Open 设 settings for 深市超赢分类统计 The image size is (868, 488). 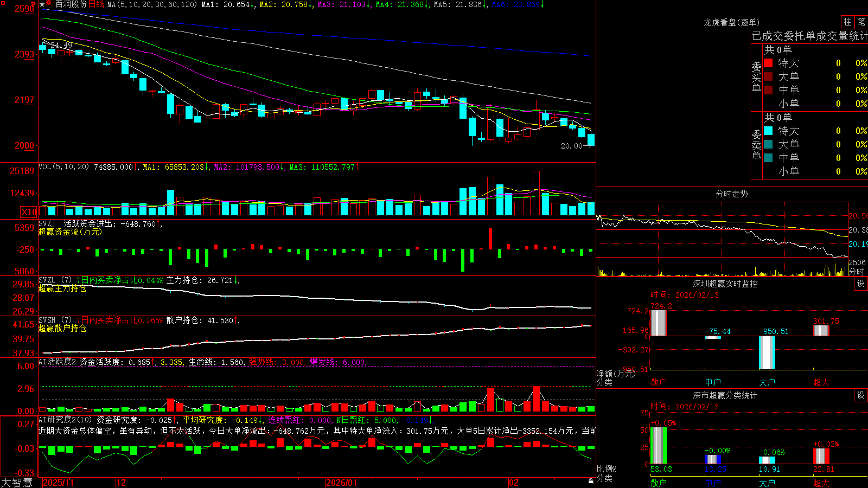(861, 395)
